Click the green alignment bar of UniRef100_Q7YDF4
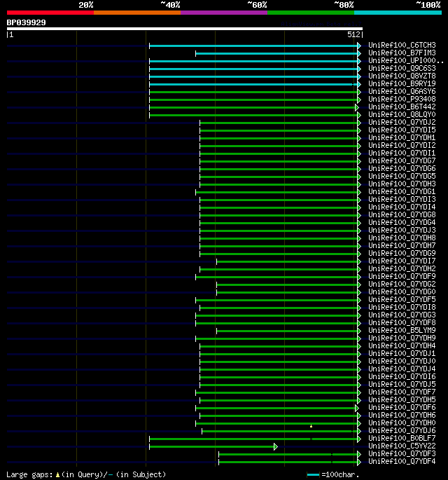The width and height of the screenshot is (448, 480). pos(288,462)
